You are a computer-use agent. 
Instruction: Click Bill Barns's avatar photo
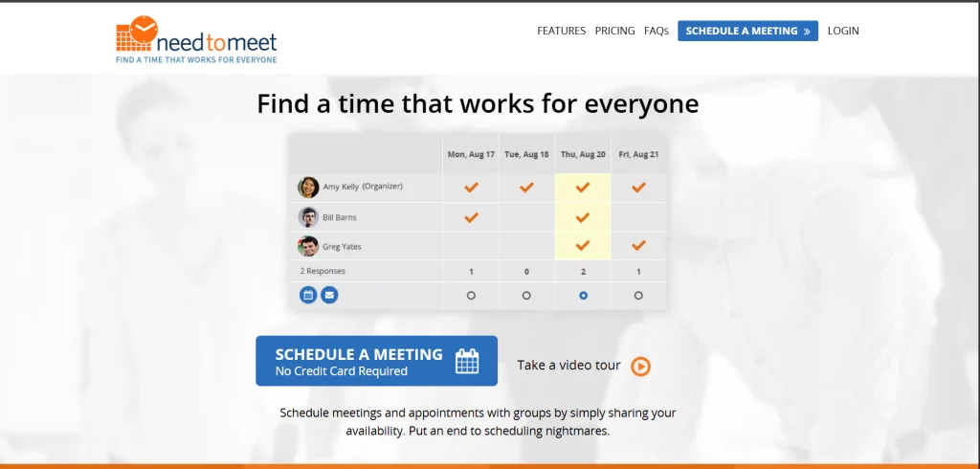pos(308,217)
